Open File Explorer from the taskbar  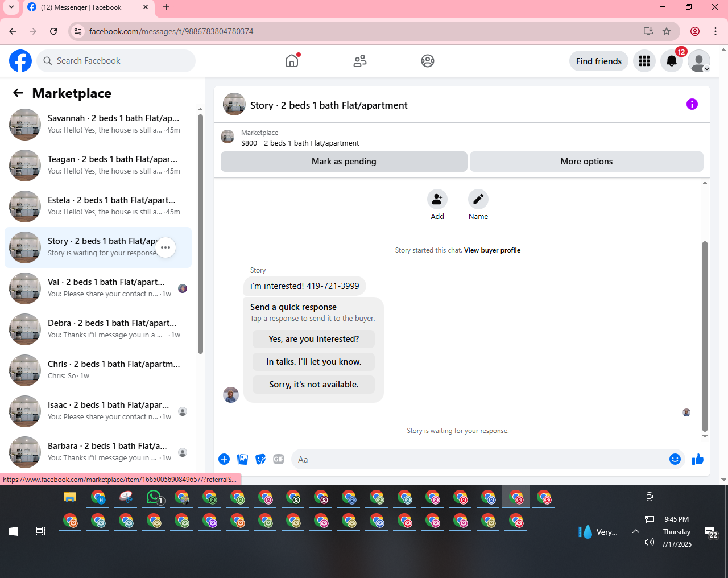(69, 497)
